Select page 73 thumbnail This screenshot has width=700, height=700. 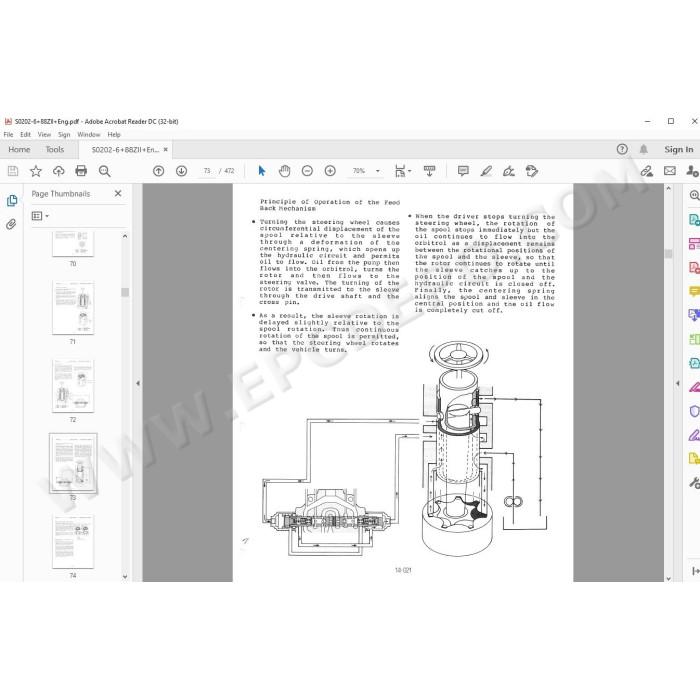tap(73, 463)
